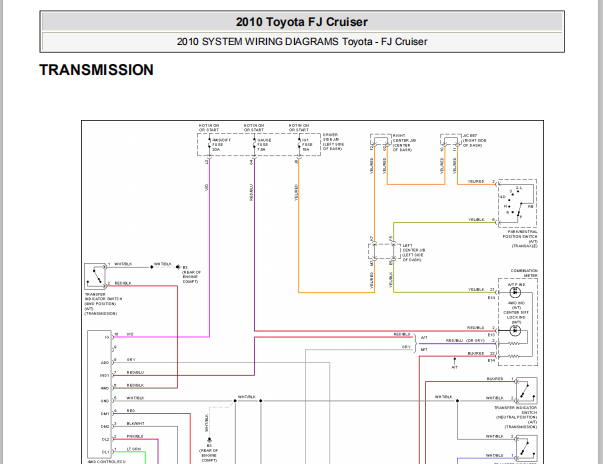Click the 4WD IND center diff lock lamp symbol
The image size is (603, 464).
click(515, 330)
